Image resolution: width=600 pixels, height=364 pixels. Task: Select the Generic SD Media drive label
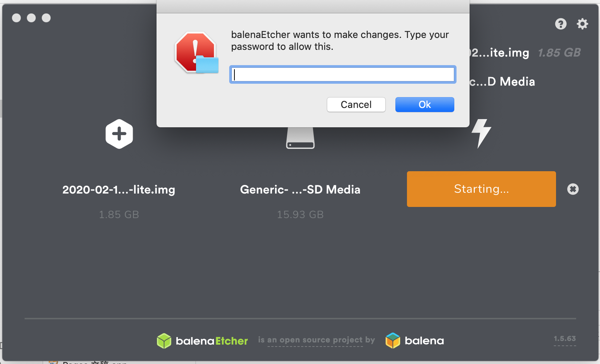coord(300,190)
